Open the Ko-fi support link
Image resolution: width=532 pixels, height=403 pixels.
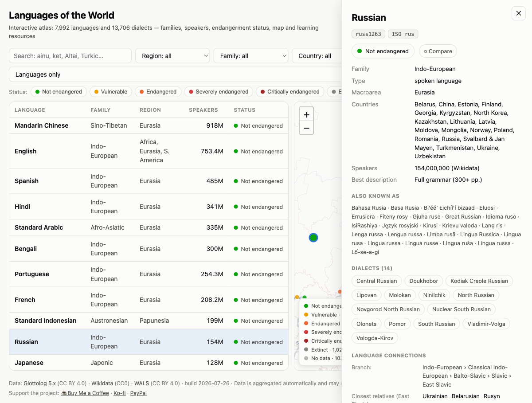120,393
